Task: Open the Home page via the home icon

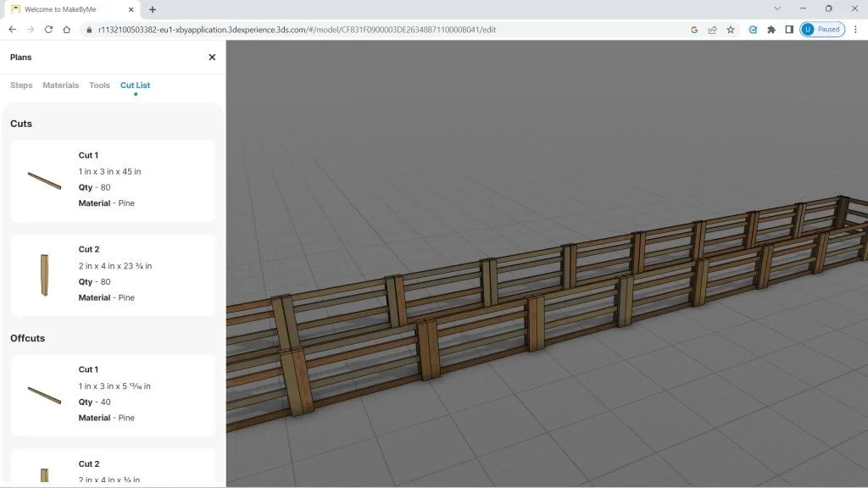Action: pyautogui.click(x=69, y=28)
